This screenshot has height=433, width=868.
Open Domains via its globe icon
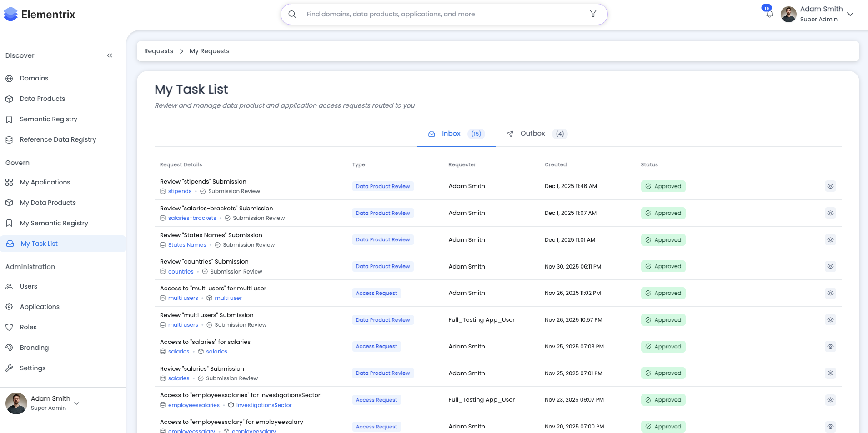tap(9, 79)
